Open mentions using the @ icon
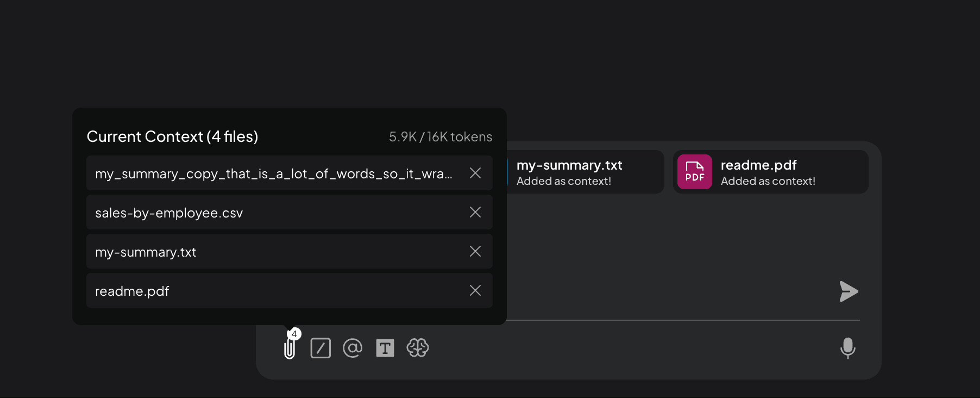This screenshot has width=980, height=398. pos(353,348)
